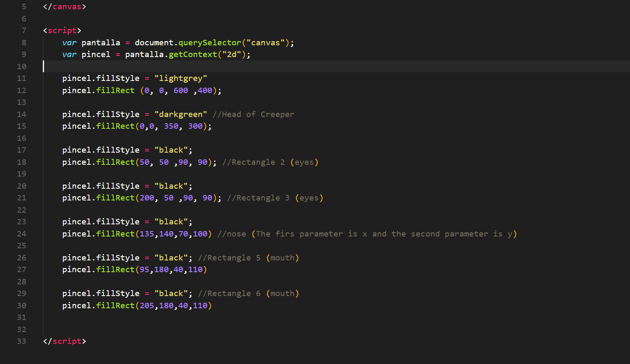Image resolution: width=630 pixels, height=364 pixels.
Task: Click the Rectangle 6 (mouth) comment
Action: (249, 294)
